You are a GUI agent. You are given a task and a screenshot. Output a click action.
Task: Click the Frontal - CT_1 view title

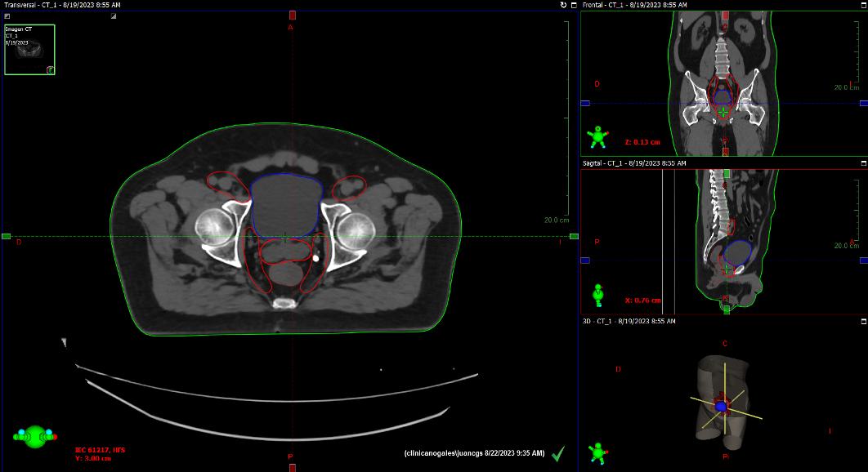(x=634, y=5)
